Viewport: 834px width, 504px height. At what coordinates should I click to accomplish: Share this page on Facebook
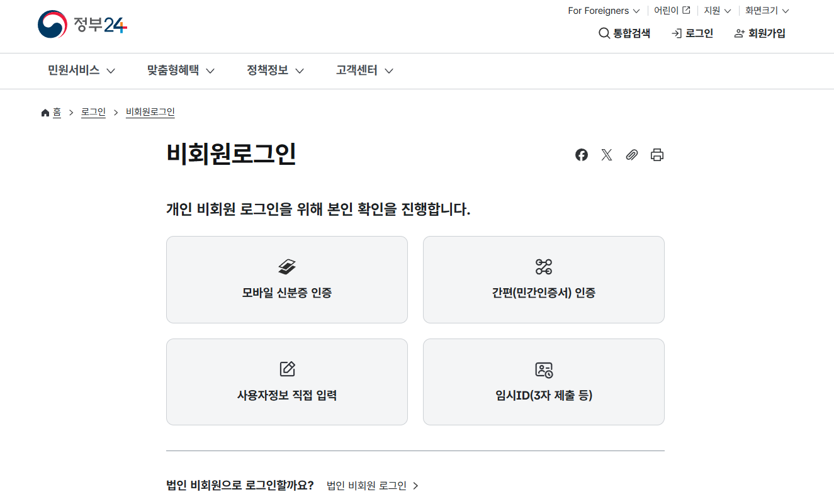(x=581, y=155)
